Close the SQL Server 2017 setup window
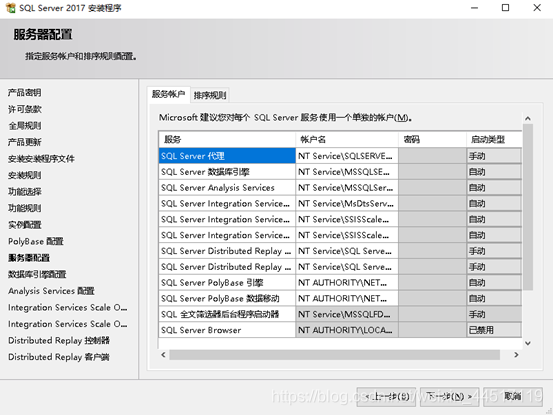Screen dimensions: 553x415 click(537, 8)
